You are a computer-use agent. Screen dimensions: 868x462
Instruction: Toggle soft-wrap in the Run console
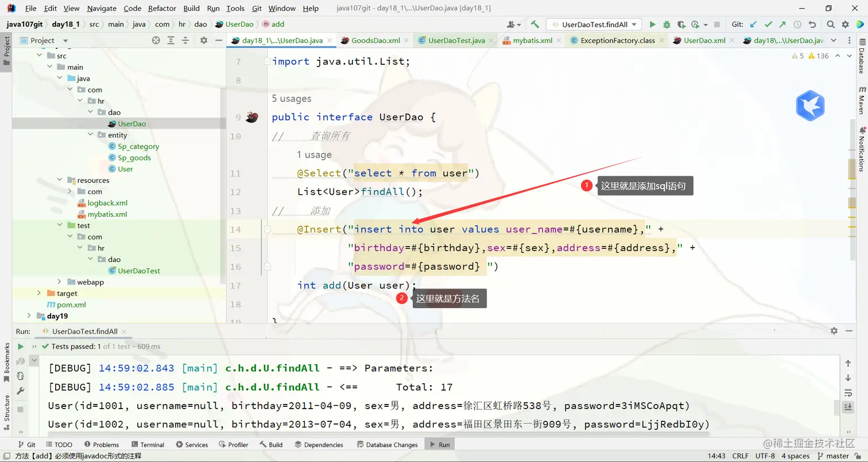848,393
